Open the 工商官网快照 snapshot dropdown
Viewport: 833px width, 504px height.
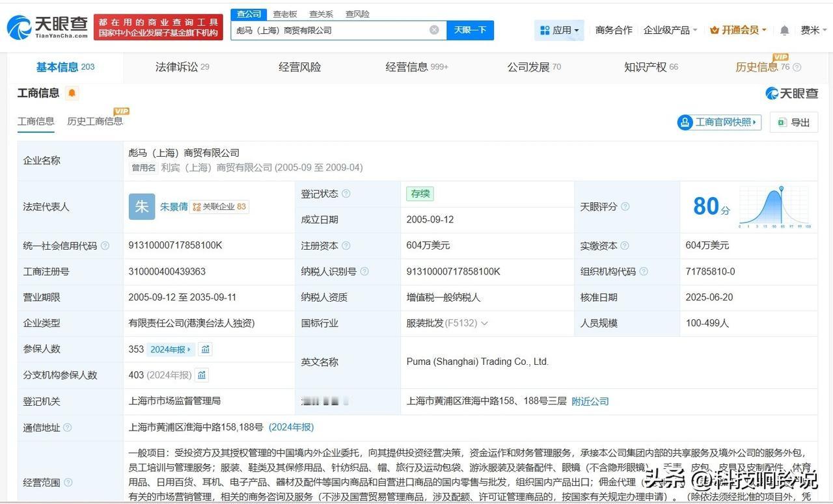[720, 122]
